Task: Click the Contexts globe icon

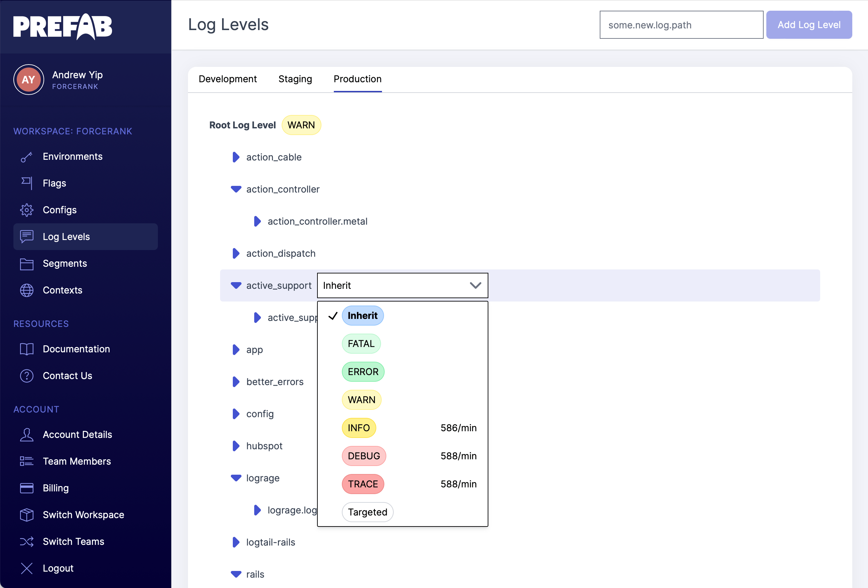Action: 26,290
